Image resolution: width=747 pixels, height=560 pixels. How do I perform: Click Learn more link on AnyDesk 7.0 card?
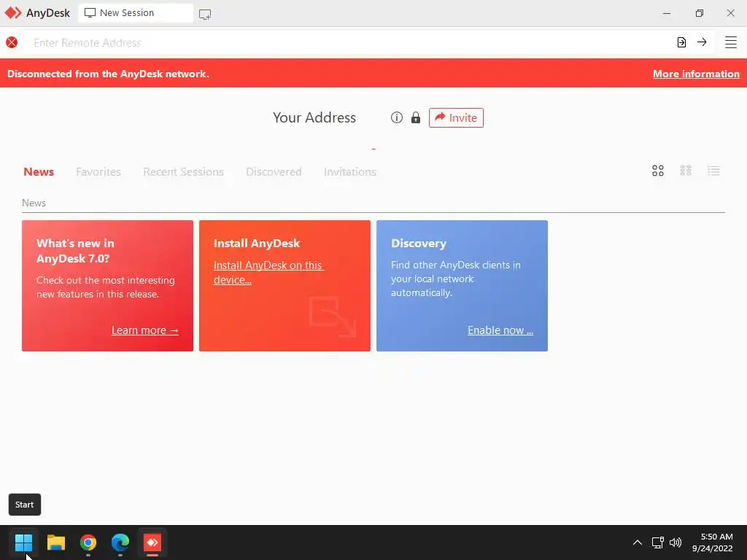(145, 330)
